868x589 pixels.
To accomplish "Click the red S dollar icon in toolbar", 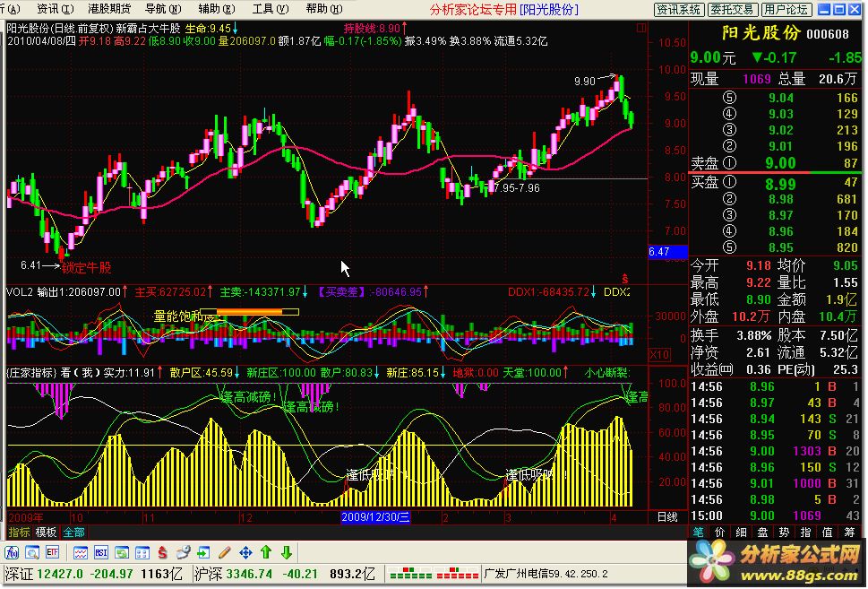I will (x=162, y=552).
